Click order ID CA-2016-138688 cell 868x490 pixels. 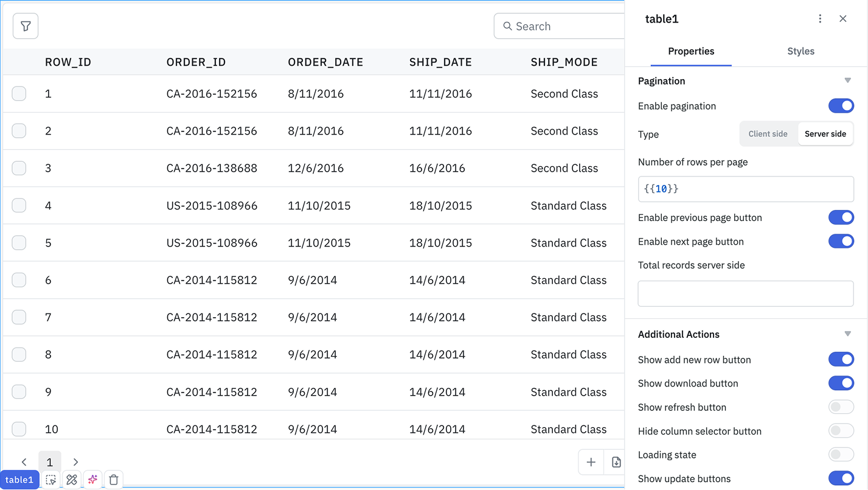pos(212,168)
